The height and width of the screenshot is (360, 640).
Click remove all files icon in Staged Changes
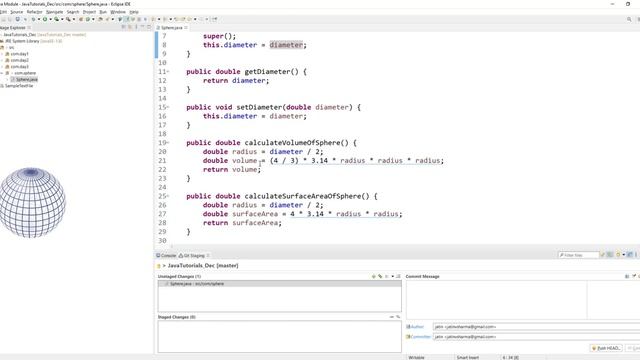pos(398,317)
